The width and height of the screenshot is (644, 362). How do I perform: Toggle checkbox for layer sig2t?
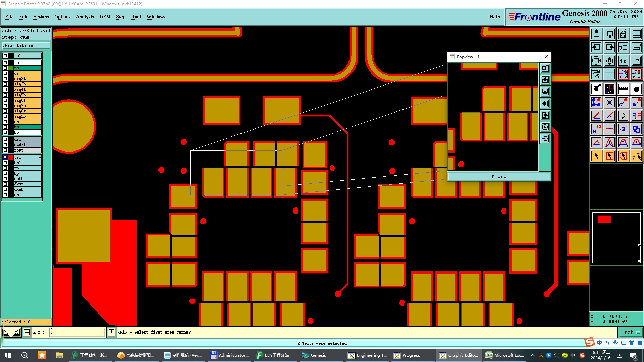5,79
